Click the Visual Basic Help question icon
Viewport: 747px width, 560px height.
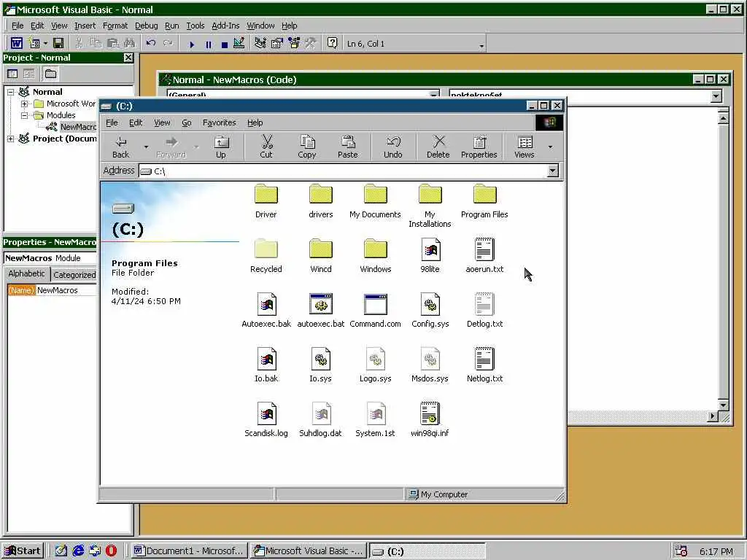(333, 43)
